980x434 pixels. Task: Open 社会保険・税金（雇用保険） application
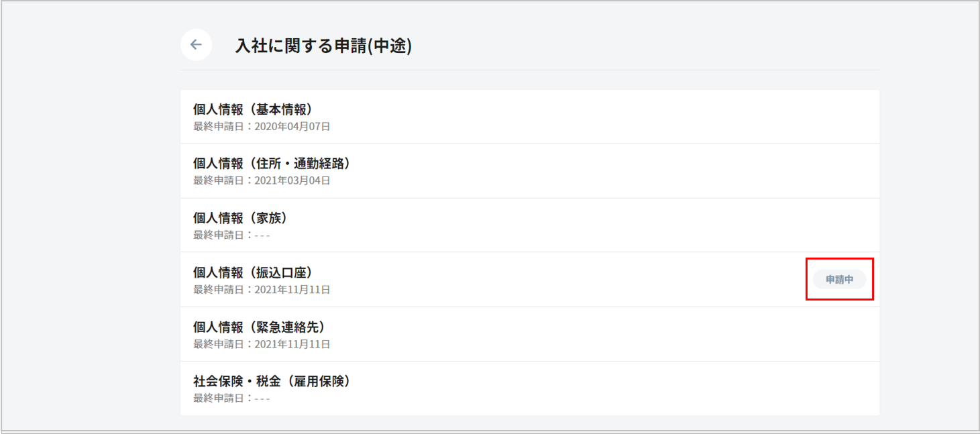click(x=272, y=381)
